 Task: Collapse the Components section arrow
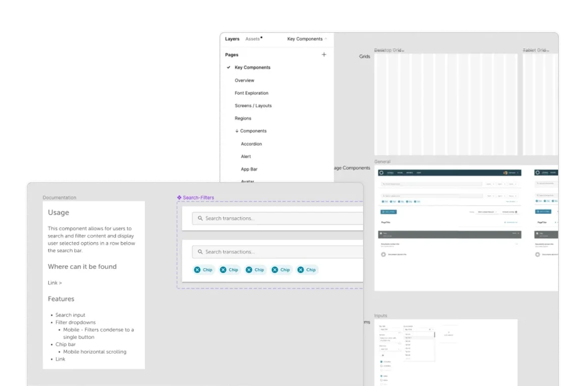236,131
